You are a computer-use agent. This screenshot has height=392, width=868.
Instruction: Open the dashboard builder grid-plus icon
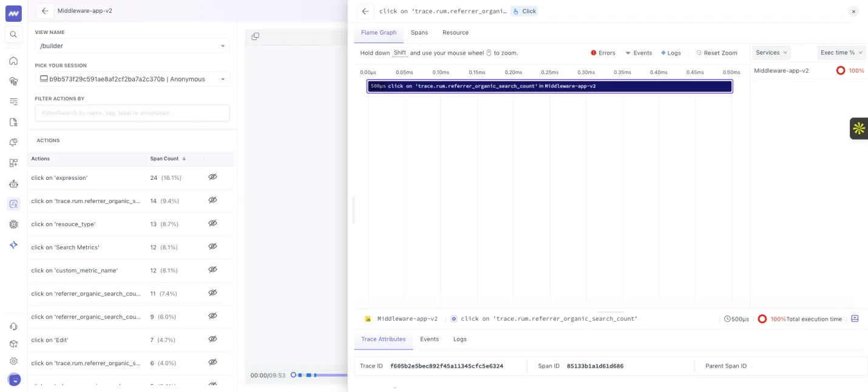(13, 163)
